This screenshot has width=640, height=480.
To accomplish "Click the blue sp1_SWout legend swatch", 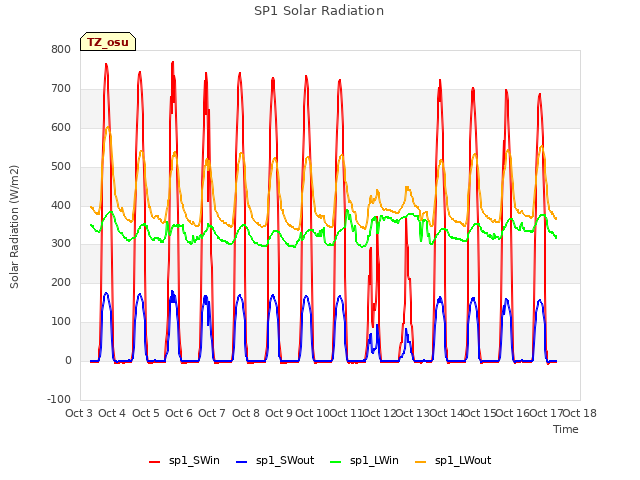I will pyautogui.click(x=242, y=462).
